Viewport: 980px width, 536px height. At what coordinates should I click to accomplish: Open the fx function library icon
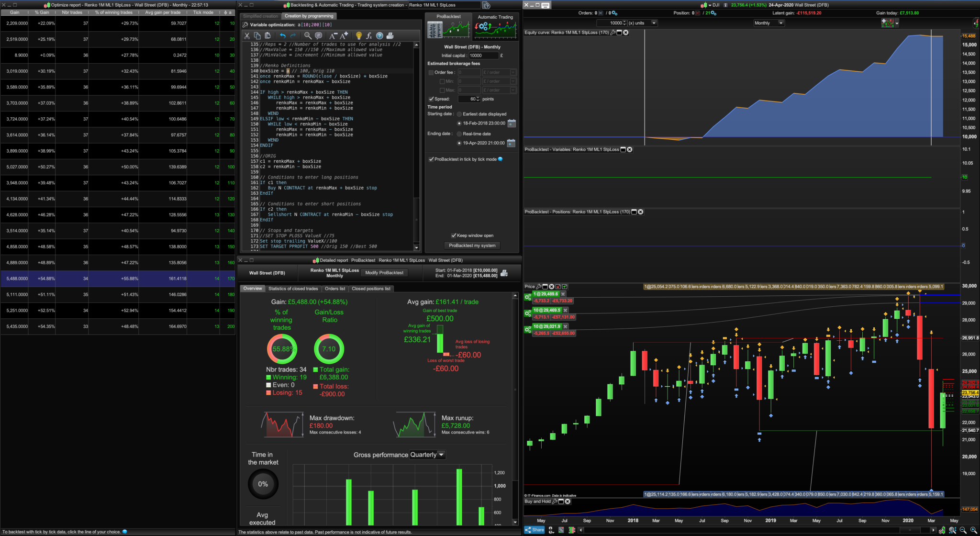click(369, 35)
